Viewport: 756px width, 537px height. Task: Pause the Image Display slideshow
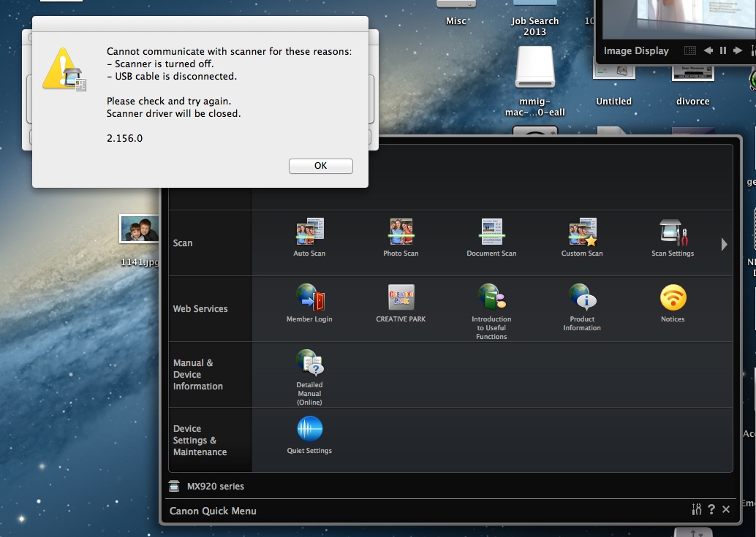[723, 50]
